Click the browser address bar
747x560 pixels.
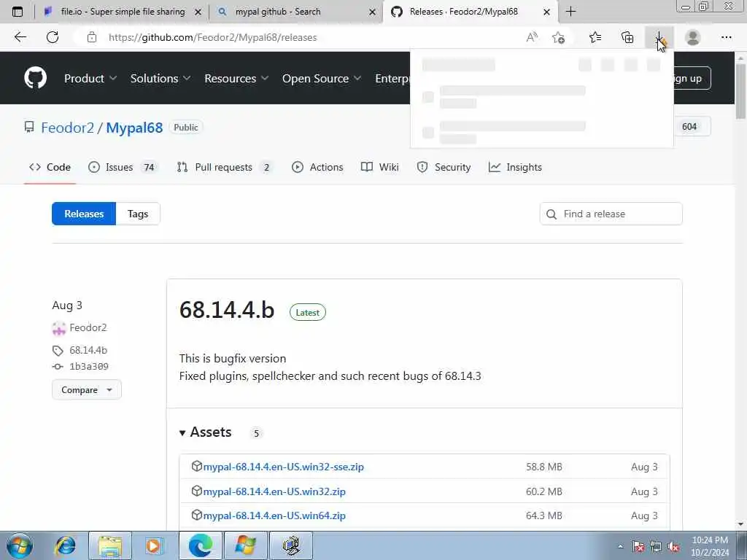305,37
